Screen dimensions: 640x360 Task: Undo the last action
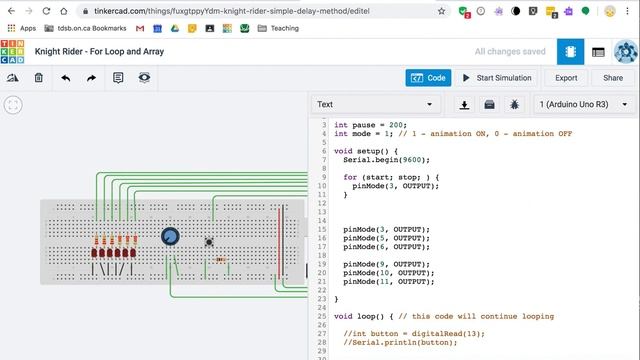click(65, 78)
